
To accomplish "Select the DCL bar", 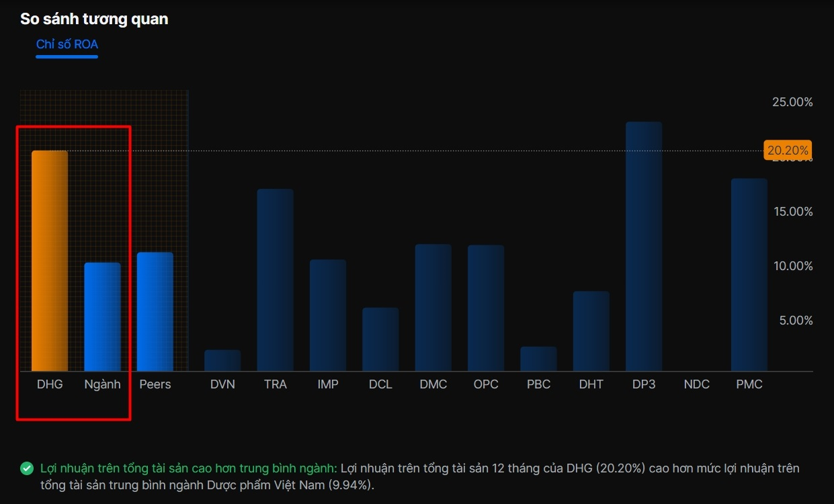I will tap(380, 339).
